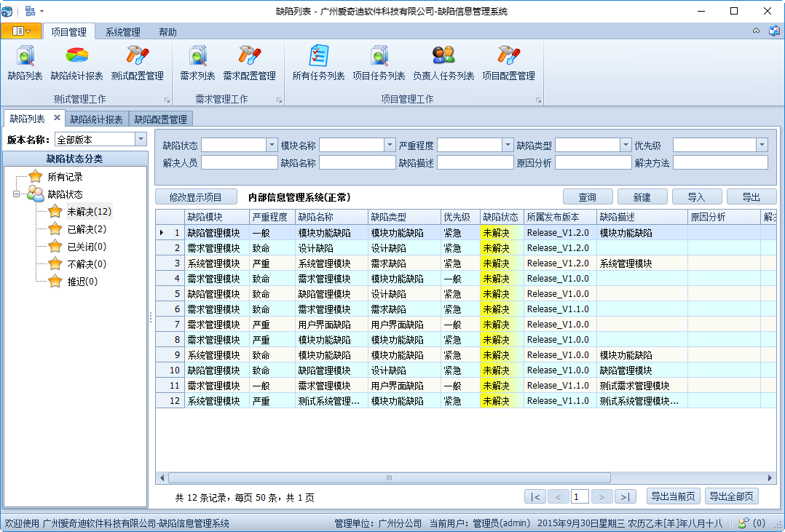The image size is (785, 532).
Task: Open the 缺陷状态 filter dropdown
Action: (272, 146)
